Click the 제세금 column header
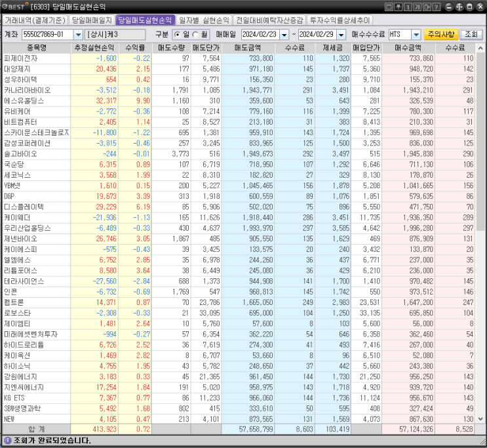Viewport: 487px width, 448px height. [x=332, y=48]
